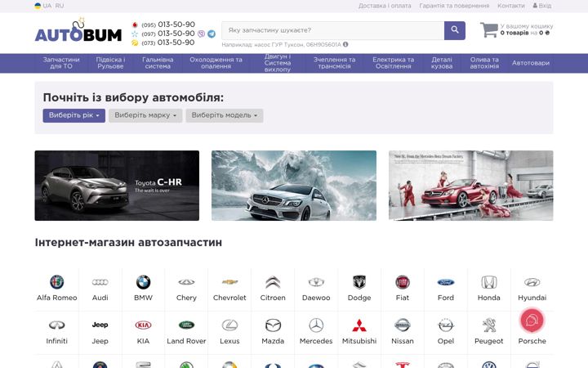This screenshot has width=588, height=368.
Task: Select the Infiniti brand logo
Action: [x=57, y=325]
